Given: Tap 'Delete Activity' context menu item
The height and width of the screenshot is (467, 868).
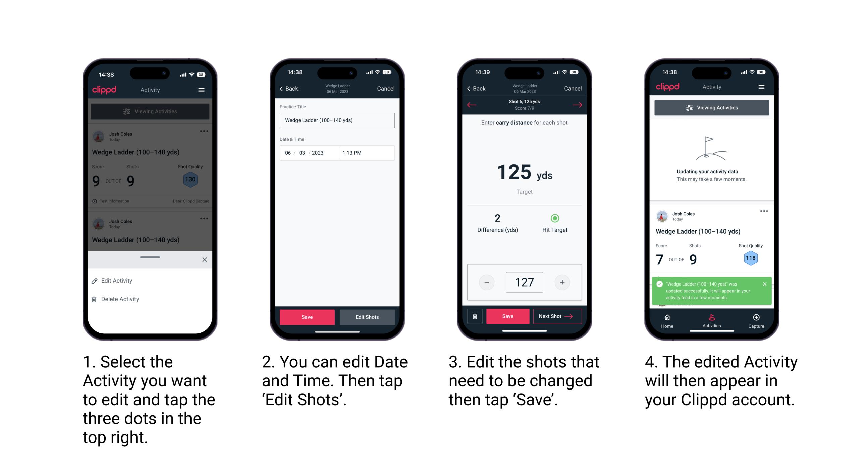Looking at the screenshot, I should click(x=120, y=298).
